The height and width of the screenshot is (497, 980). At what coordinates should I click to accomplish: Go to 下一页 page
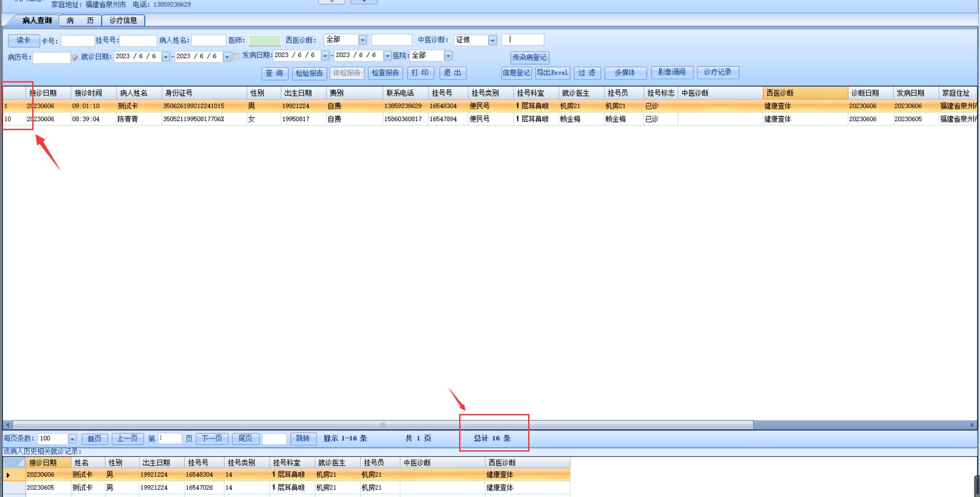212,439
